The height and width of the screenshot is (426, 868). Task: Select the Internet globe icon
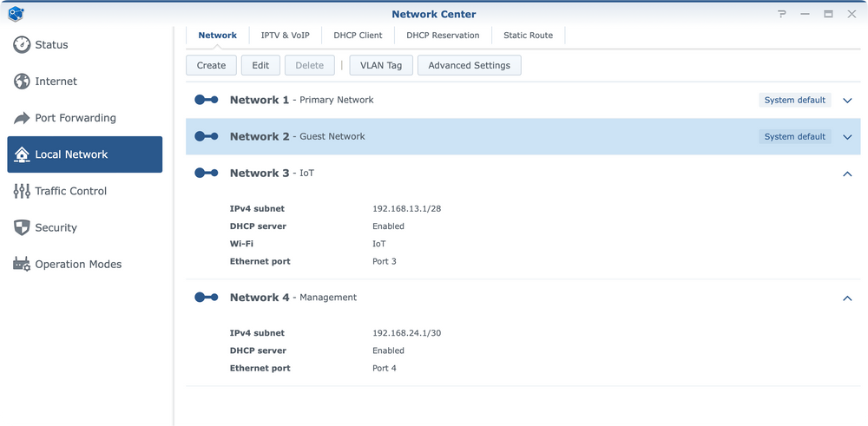(22, 82)
